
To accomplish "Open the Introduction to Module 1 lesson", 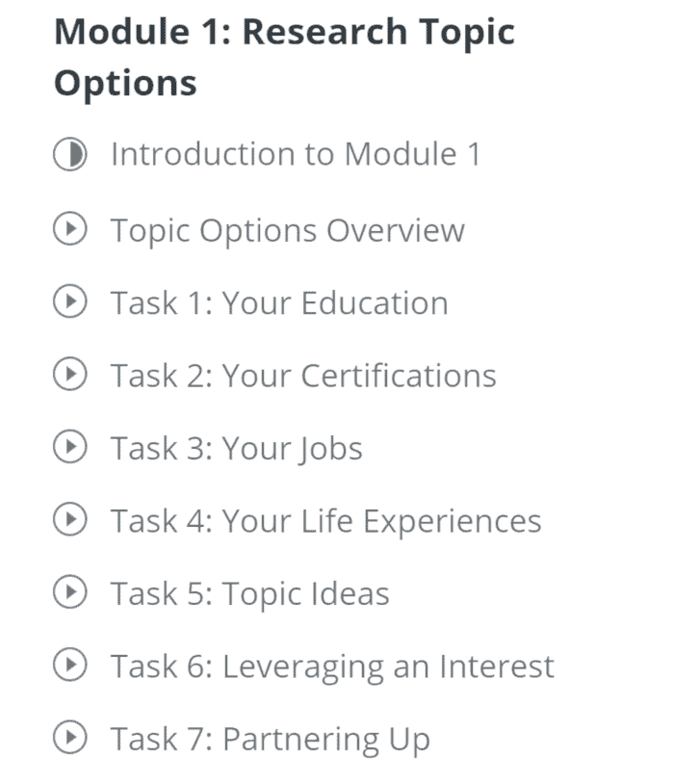I will [296, 153].
